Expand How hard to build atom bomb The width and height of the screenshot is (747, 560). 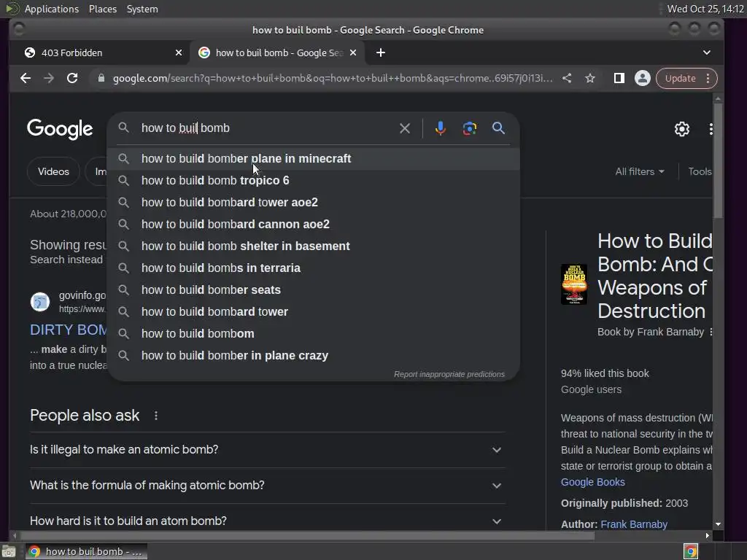[267, 521]
